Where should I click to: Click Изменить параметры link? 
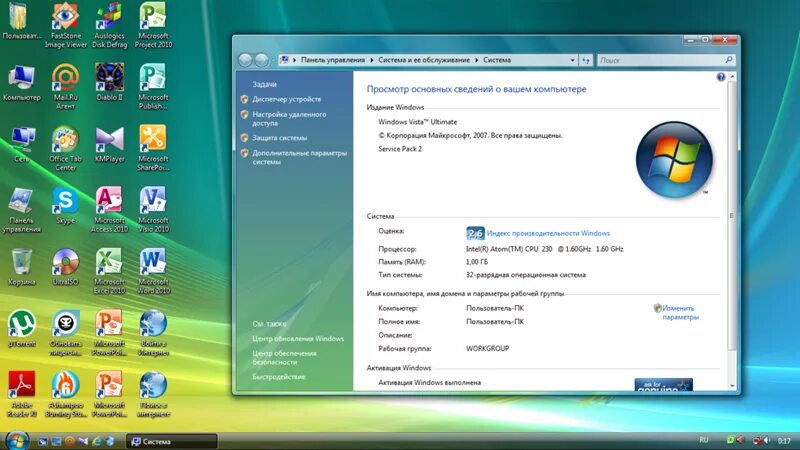pos(680,312)
